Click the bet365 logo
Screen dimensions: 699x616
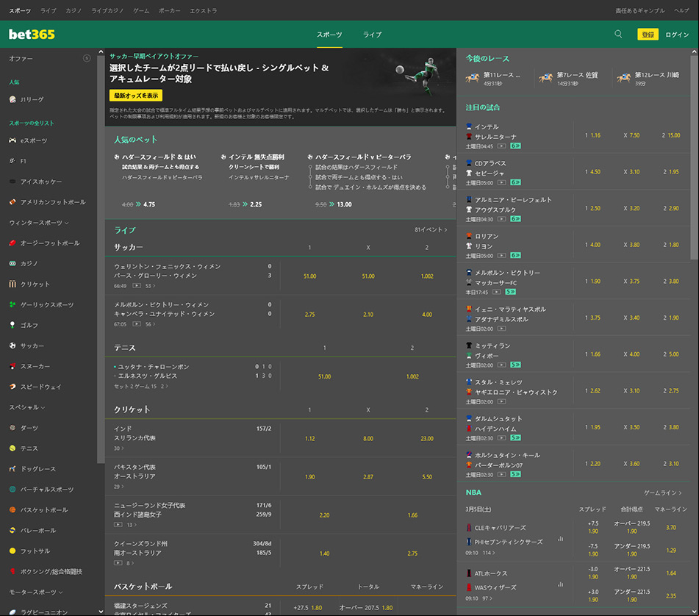[x=32, y=35]
